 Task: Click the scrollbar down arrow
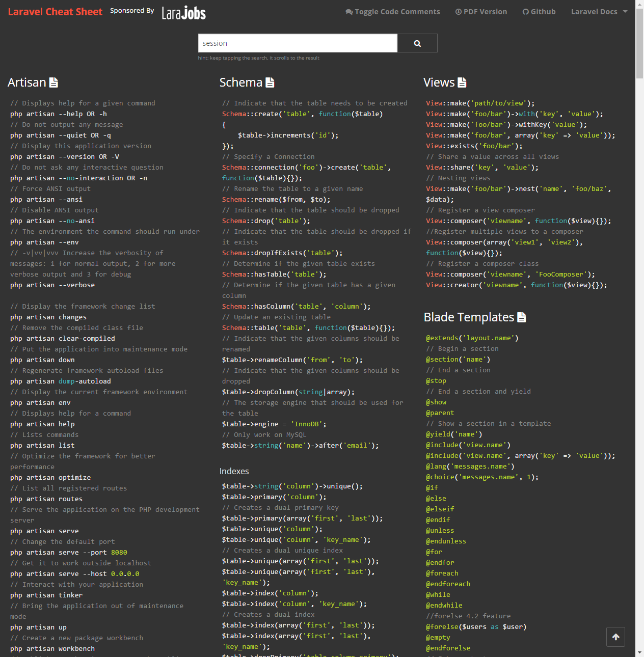tap(639, 652)
